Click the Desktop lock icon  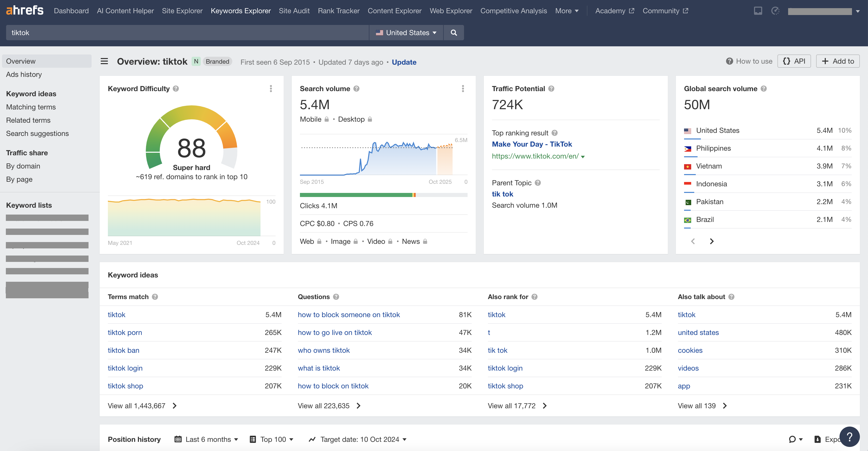coord(370,119)
